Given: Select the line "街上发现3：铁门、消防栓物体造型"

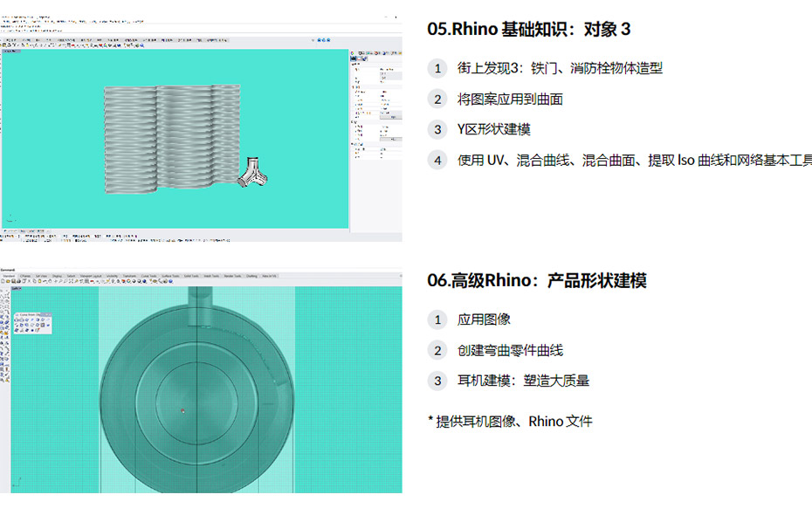Looking at the screenshot, I should 560,68.
